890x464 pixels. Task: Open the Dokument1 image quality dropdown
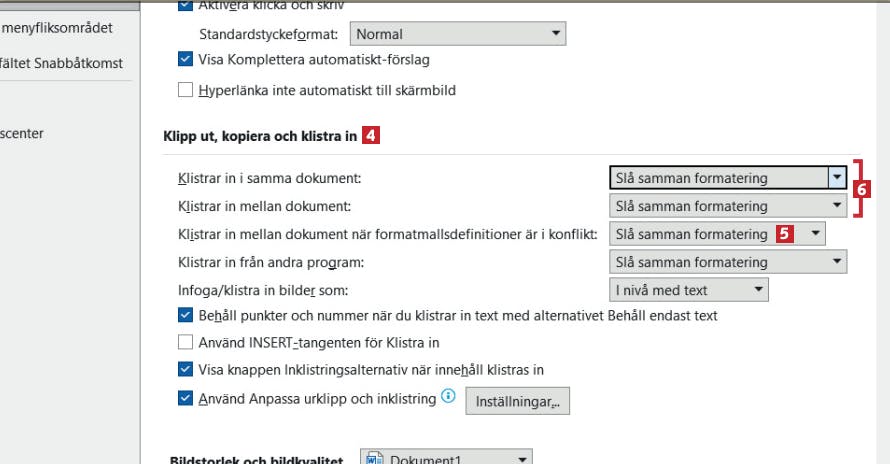pyautogui.click(x=446, y=458)
